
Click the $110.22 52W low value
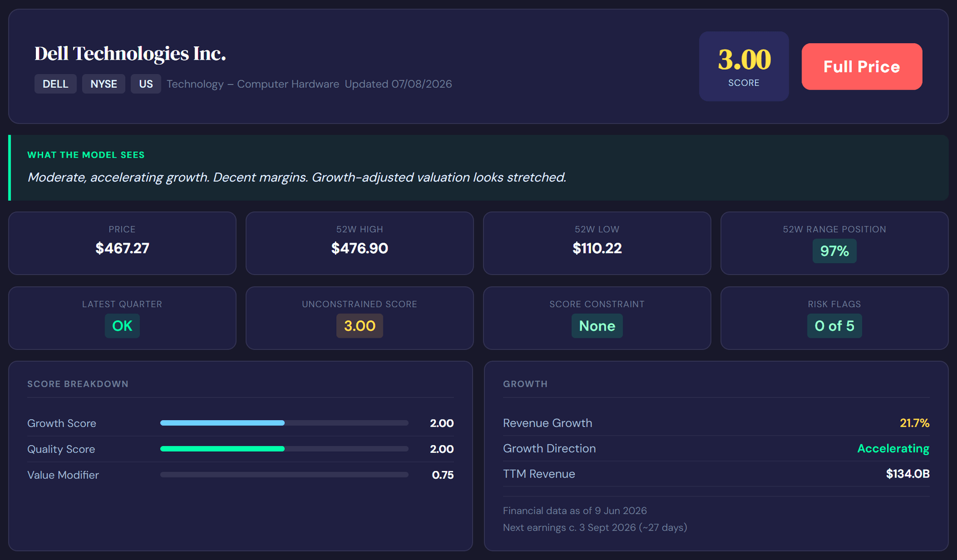tap(597, 248)
